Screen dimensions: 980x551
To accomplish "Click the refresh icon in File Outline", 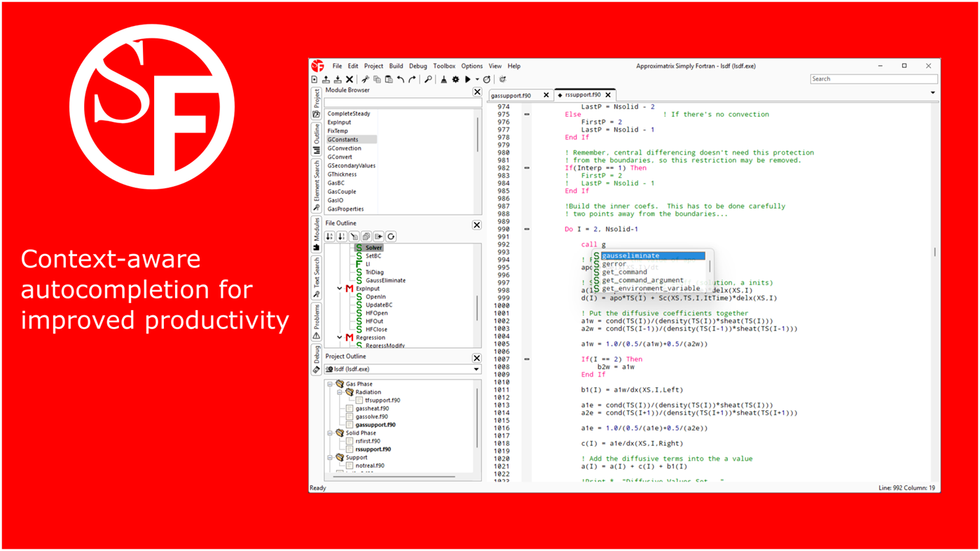I will pos(391,237).
